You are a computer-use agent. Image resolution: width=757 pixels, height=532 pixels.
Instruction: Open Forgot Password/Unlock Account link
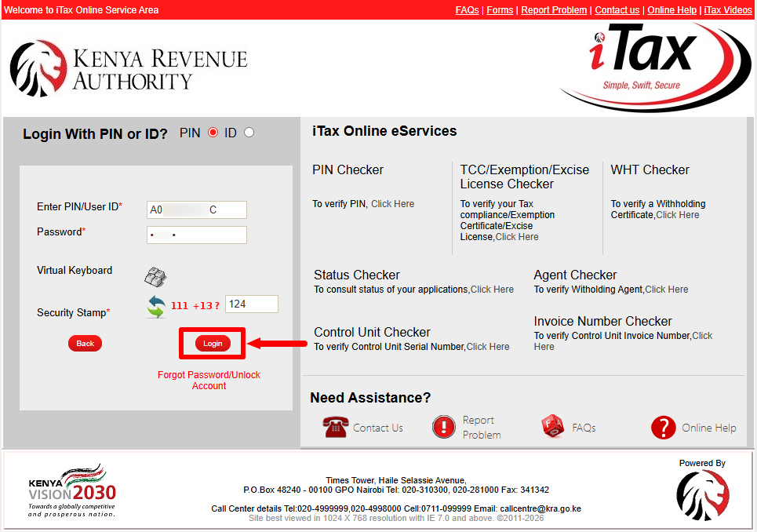point(209,381)
